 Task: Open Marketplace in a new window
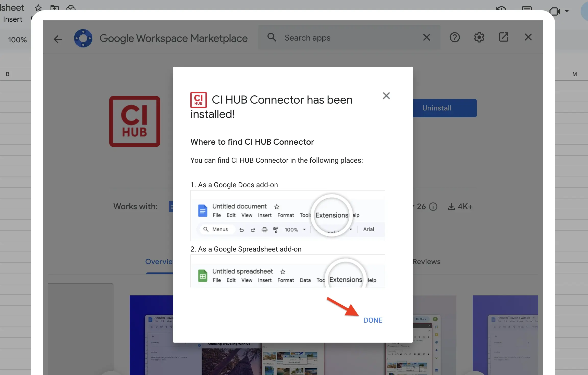pyautogui.click(x=504, y=37)
